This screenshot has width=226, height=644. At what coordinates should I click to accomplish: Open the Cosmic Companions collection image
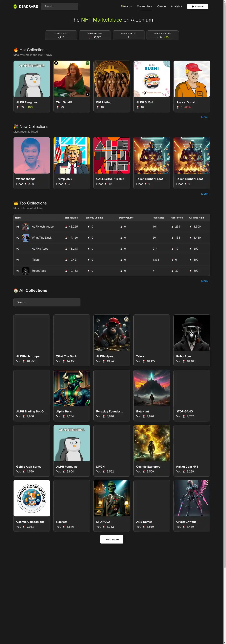click(31, 498)
